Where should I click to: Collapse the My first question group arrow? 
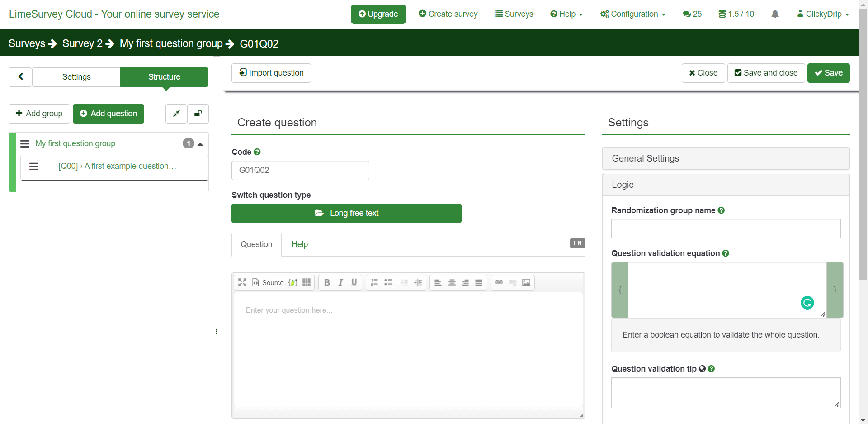pos(200,144)
